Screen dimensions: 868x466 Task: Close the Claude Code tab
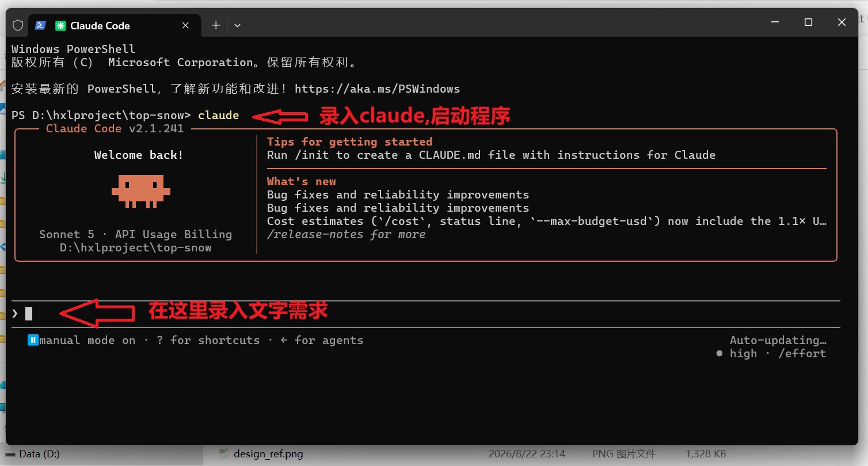pyautogui.click(x=185, y=25)
